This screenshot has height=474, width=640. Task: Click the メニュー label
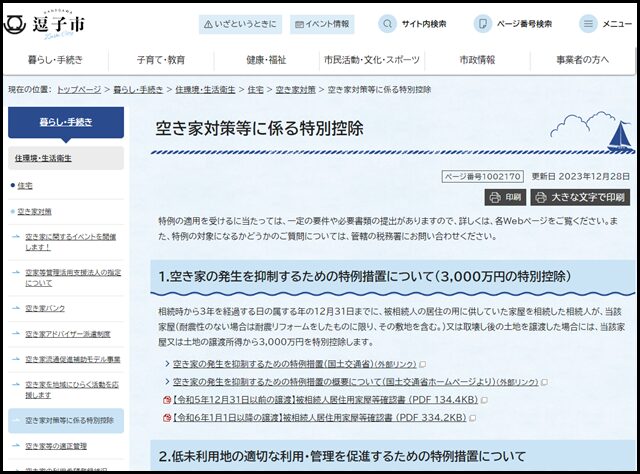coord(617,24)
